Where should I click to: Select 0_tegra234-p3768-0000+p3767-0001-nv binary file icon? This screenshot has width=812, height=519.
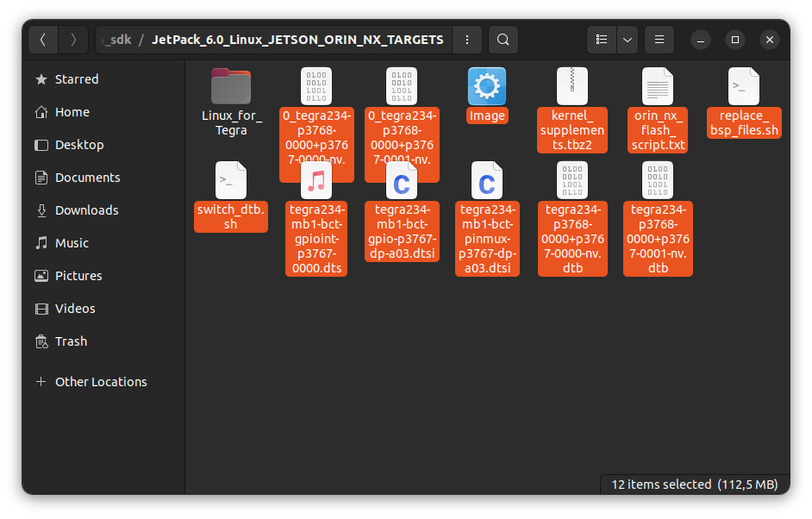coord(402,86)
